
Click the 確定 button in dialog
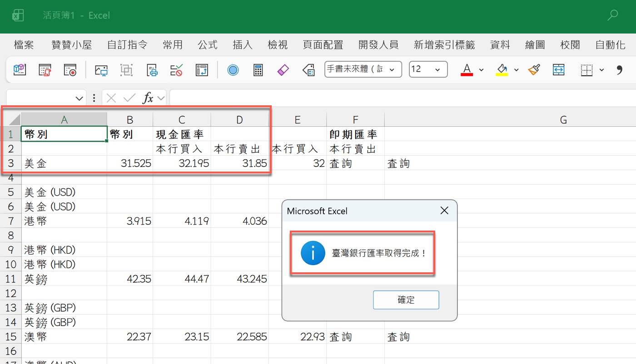pyautogui.click(x=406, y=300)
